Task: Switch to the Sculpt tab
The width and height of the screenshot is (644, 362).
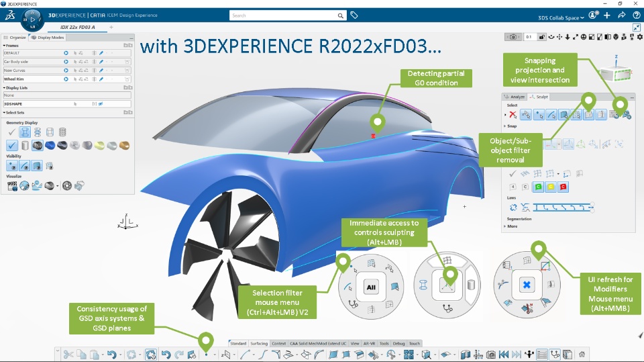Action: [x=539, y=97]
